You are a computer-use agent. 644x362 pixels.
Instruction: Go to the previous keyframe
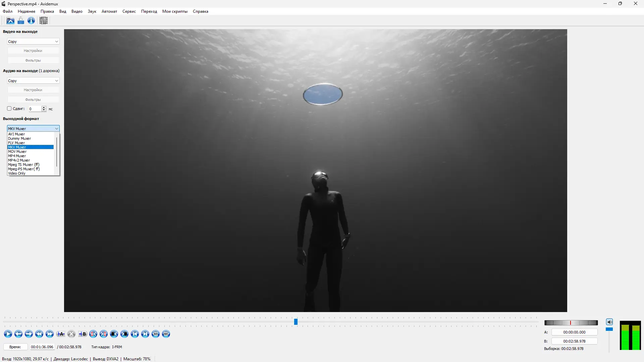[x=39, y=334]
